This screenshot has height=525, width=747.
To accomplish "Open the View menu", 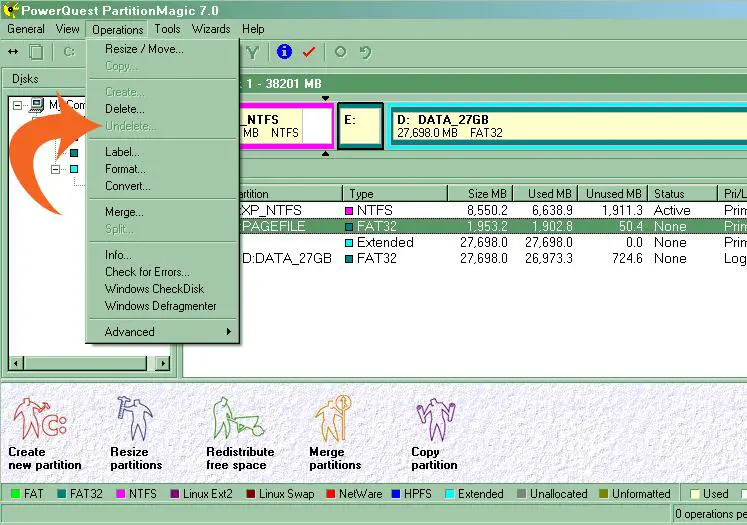I will pyautogui.click(x=68, y=29).
